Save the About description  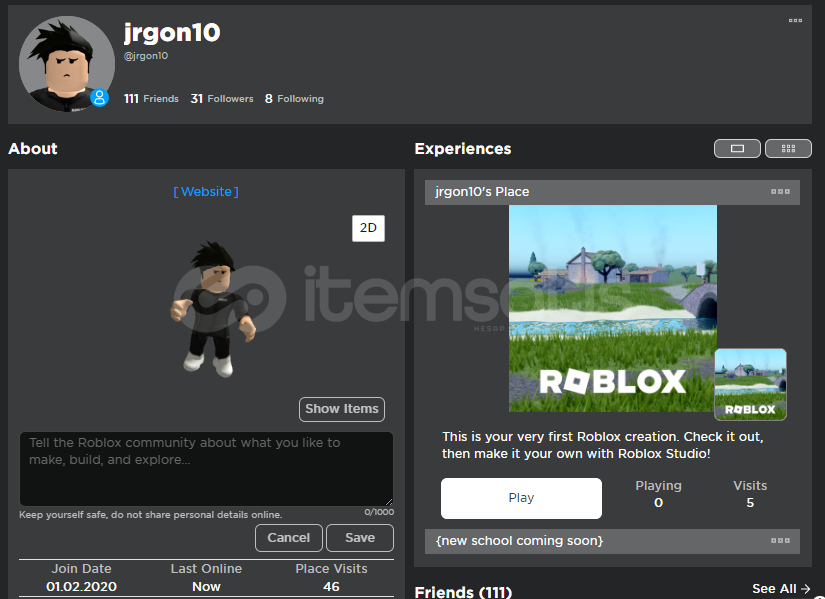click(360, 538)
